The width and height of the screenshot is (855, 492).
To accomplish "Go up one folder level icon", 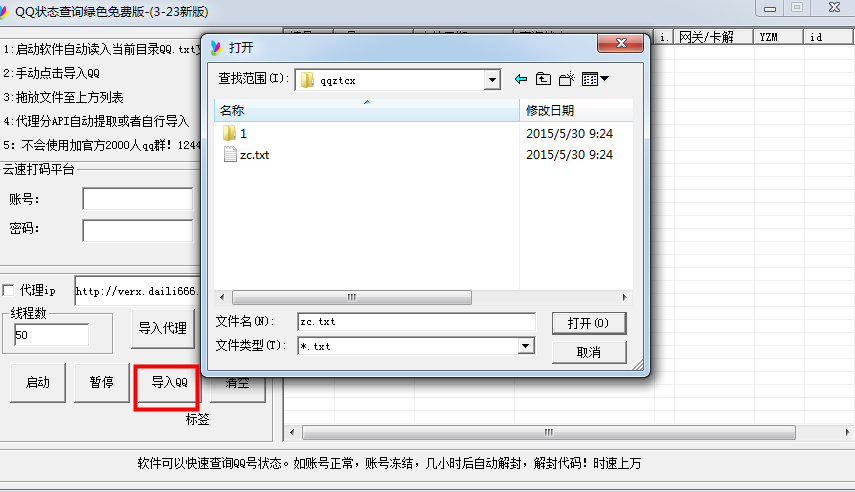I will click(543, 80).
